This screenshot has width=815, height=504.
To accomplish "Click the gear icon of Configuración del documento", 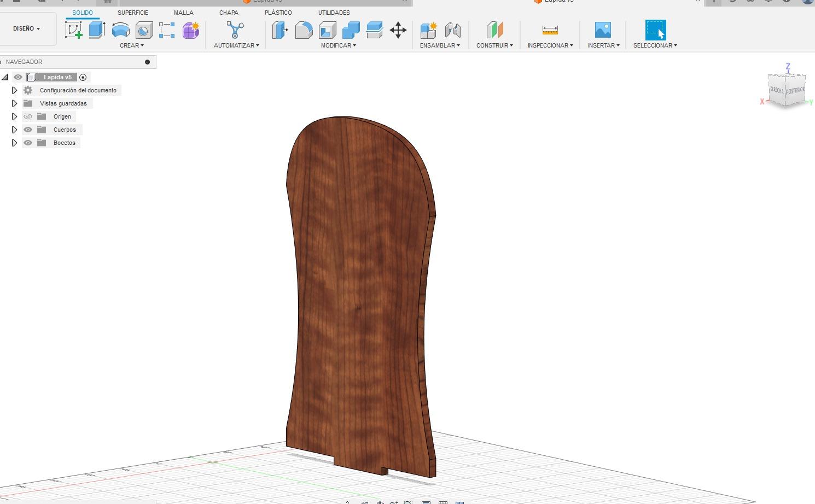I will [28, 90].
